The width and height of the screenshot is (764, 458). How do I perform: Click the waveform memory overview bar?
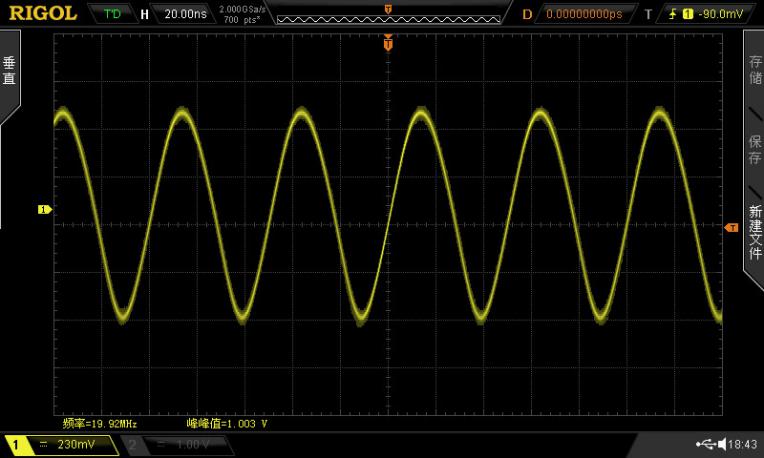tap(388, 19)
